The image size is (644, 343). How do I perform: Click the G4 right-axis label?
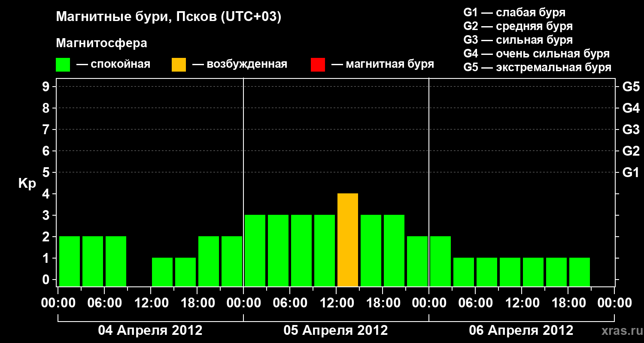coord(631,108)
